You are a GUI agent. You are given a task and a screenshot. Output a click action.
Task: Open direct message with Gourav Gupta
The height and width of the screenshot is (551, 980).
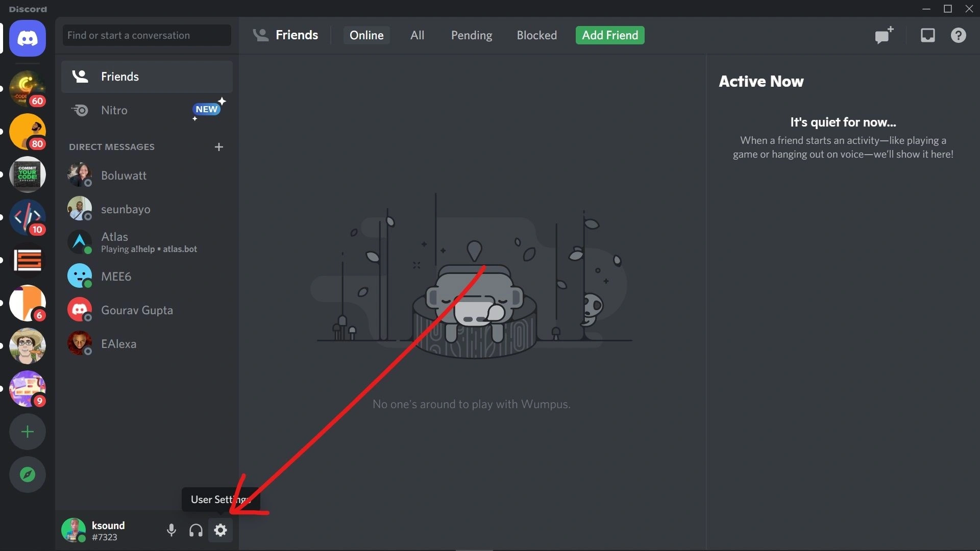(x=147, y=310)
